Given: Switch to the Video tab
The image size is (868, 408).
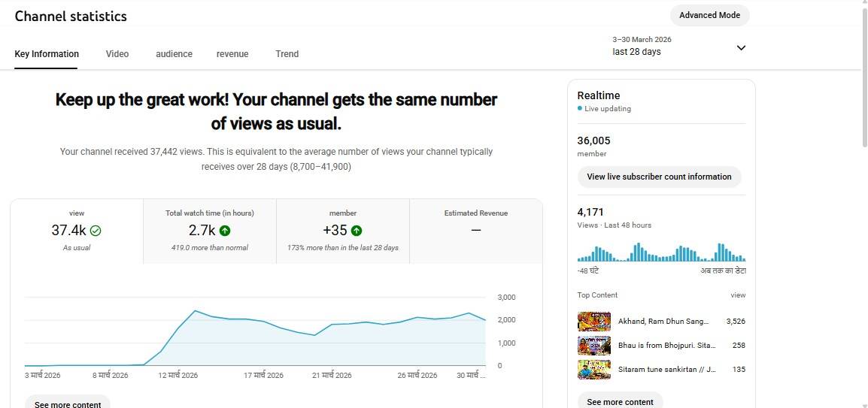Looking at the screenshot, I should pyautogui.click(x=117, y=54).
